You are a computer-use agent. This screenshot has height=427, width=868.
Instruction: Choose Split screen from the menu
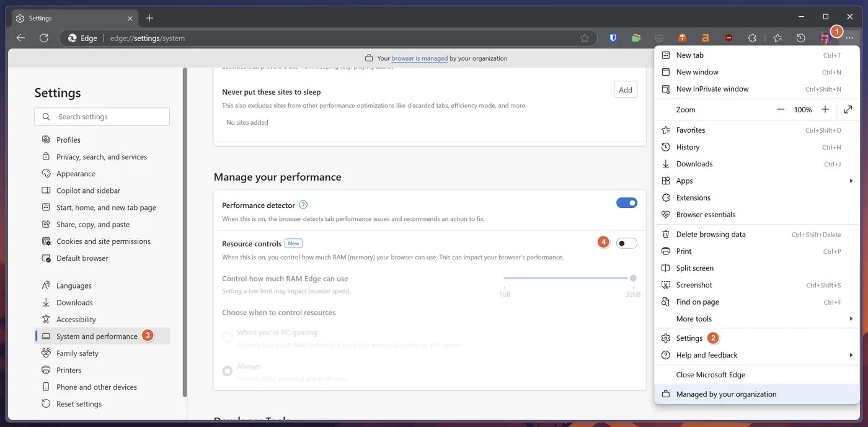(757, 268)
